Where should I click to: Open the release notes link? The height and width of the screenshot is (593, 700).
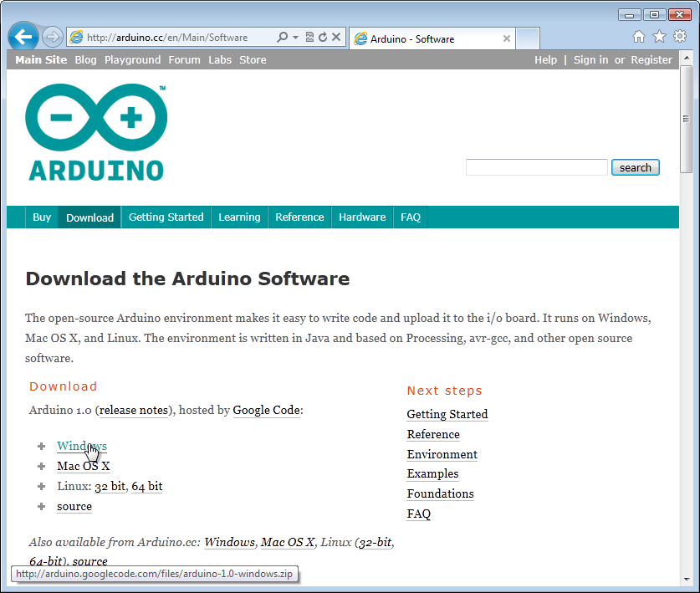point(134,410)
